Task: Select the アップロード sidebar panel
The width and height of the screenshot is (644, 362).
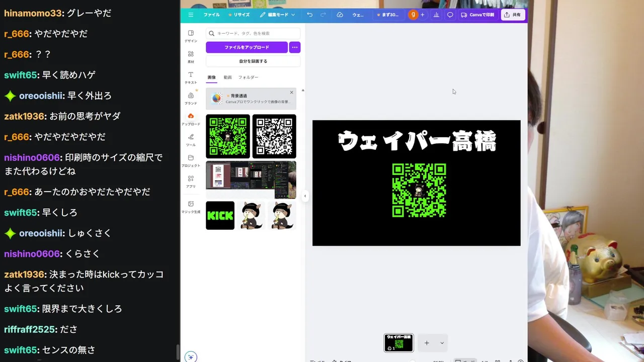Action: [x=191, y=119]
